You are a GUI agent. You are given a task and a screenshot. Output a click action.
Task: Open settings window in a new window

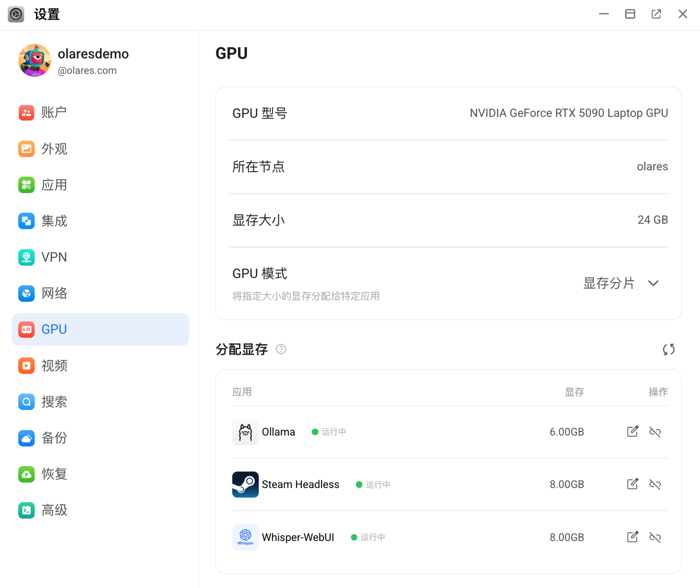click(x=656, y=14)
